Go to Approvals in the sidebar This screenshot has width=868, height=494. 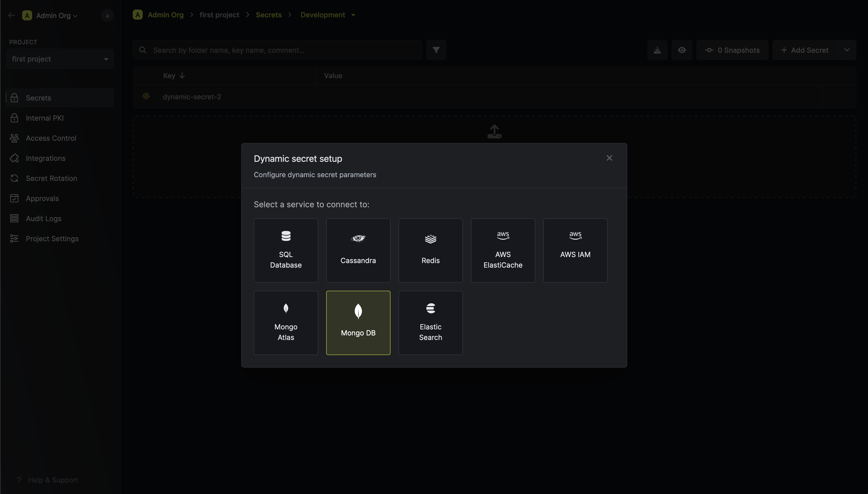(60, 198)
